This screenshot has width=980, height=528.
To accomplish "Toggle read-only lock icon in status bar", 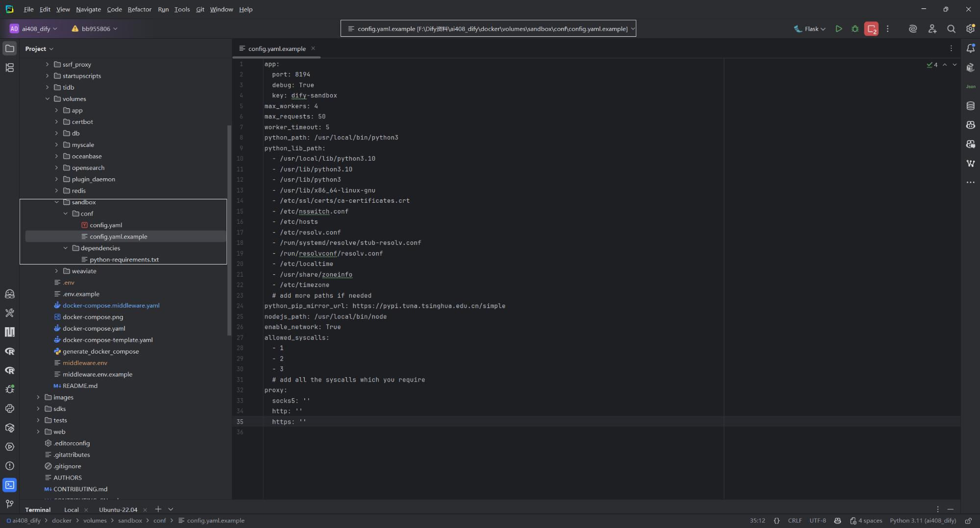I will [968, 521].
